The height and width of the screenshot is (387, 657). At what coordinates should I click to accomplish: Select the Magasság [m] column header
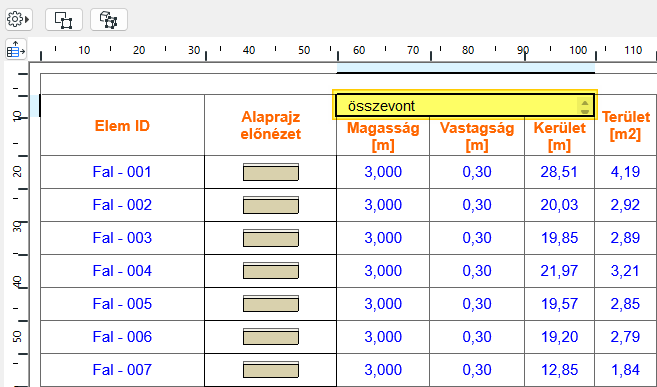pyautogui.click(x=383, y=137)
